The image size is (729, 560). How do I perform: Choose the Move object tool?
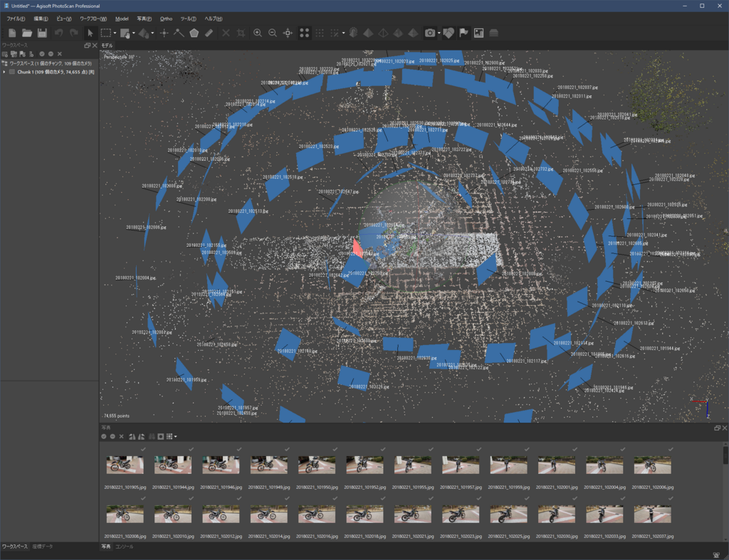coord(144,33)
